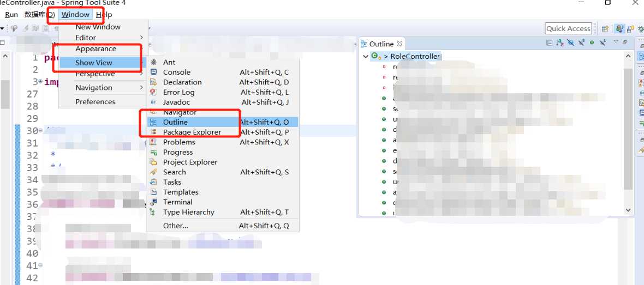Click the Error Log icon in submenu
The image size is (644, 285).
coord(153,92)
